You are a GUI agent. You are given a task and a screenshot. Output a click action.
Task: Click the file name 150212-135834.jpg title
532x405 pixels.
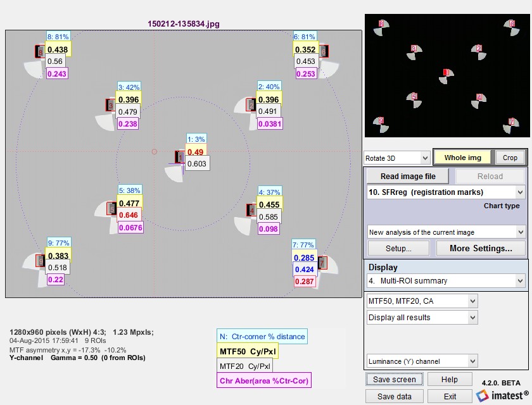tap(183, 23)
